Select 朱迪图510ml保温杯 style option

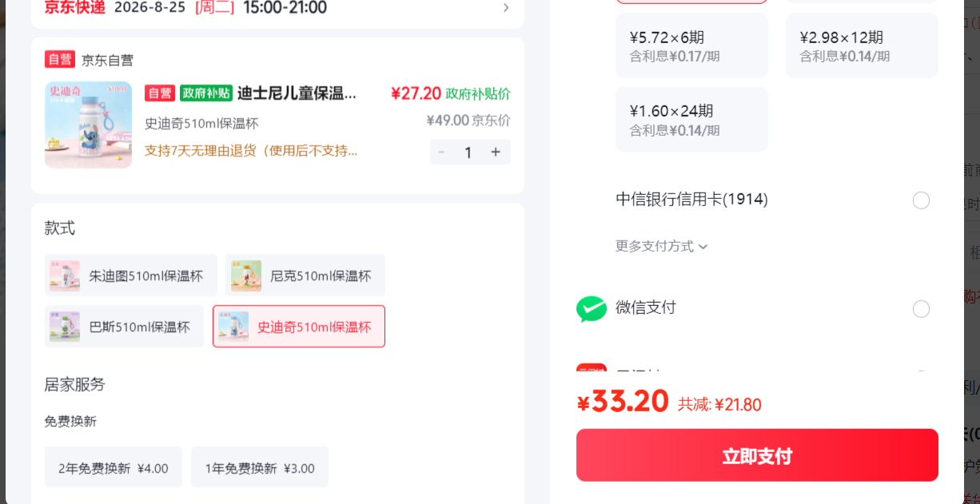click(x=131, y=276)
